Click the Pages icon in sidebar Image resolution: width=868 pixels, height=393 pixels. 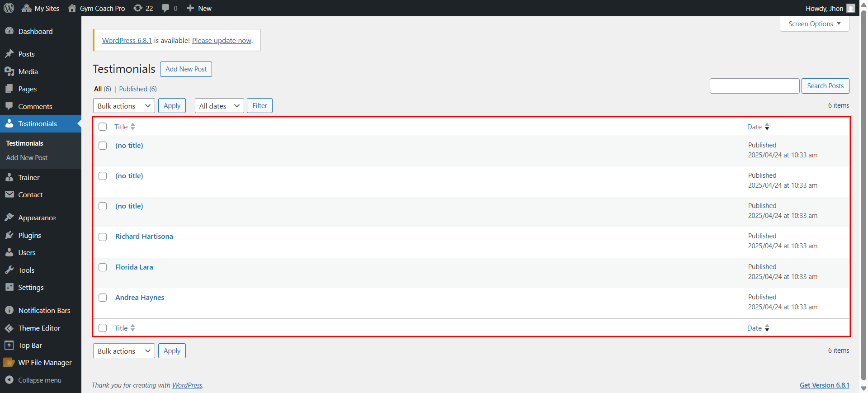pyautogui.click(x=9, y=89)
